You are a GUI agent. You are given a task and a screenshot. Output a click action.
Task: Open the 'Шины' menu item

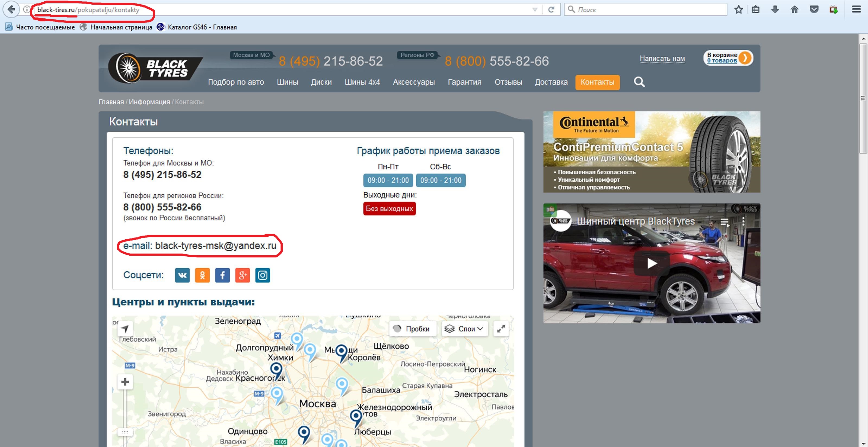pyautogui.click(x=288, y=82)
